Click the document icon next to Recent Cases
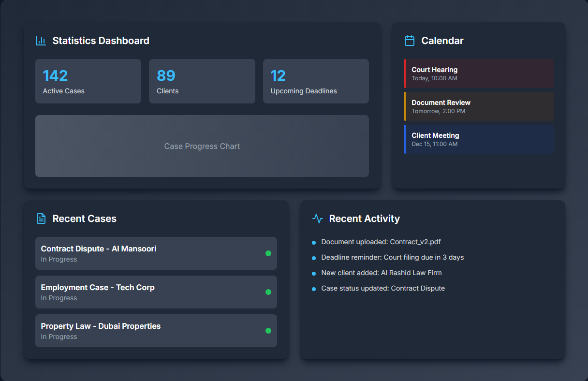Viewport: 588px width, 381px height. coord(41,219)
